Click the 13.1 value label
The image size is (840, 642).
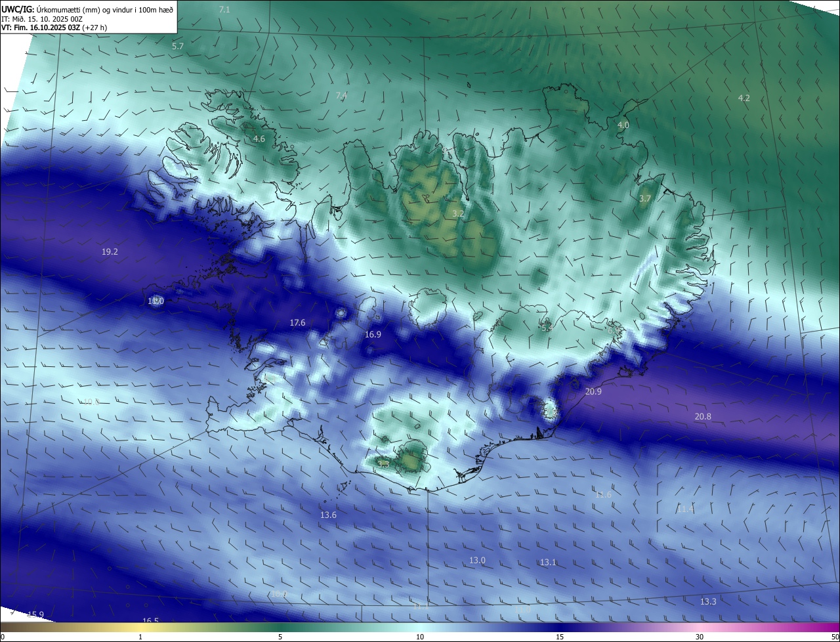[548, 562]
